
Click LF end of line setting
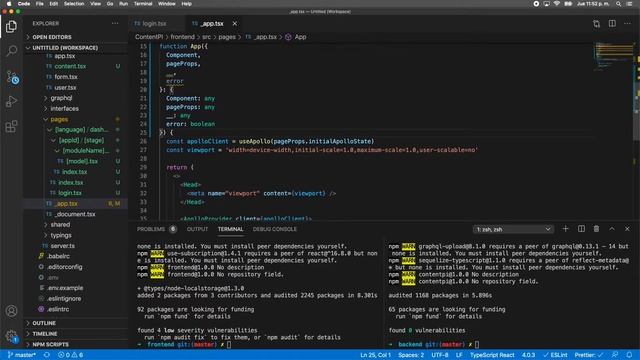coord(459,355)
